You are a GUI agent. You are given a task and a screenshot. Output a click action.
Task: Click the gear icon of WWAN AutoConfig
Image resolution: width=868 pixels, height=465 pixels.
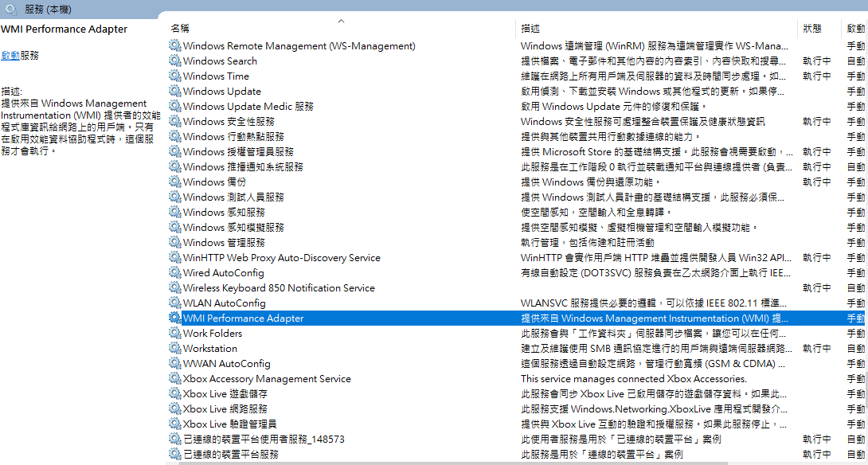pos(175,364)
